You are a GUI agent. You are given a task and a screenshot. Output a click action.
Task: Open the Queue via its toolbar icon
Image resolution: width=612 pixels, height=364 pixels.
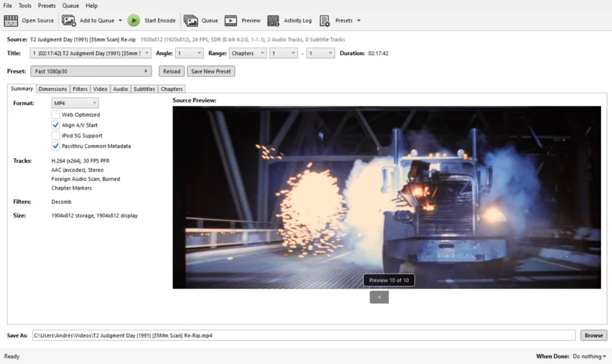point(191,21)
